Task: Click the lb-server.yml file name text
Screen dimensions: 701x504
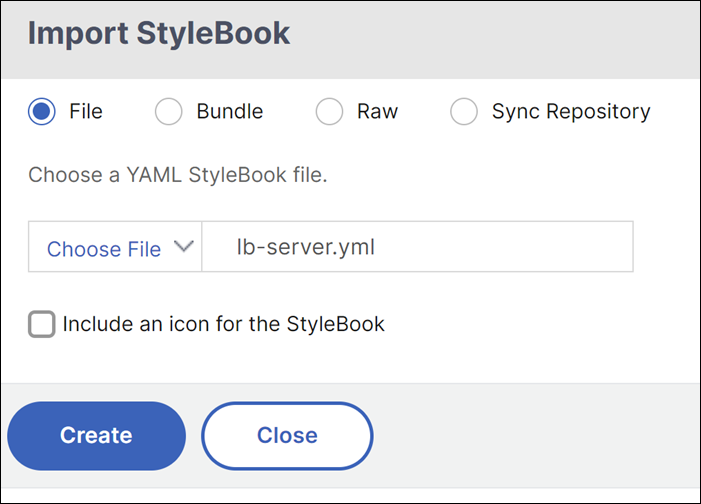Action: tap(305, 247)
